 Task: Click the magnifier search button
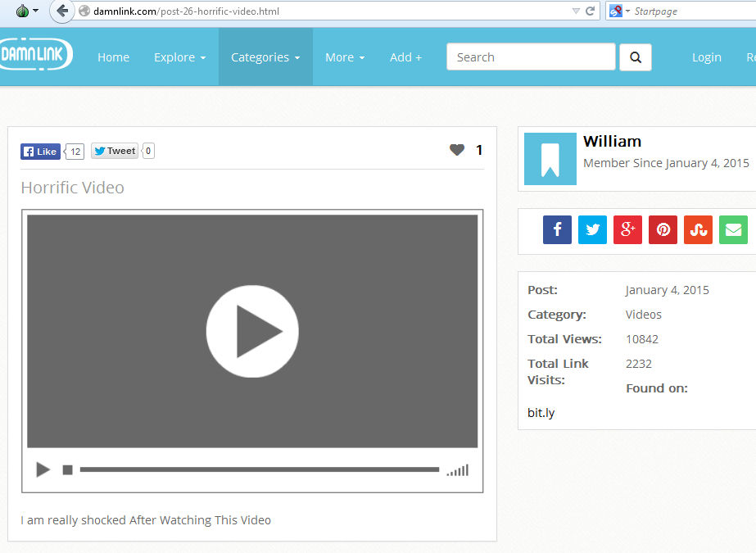click(636, 57)
